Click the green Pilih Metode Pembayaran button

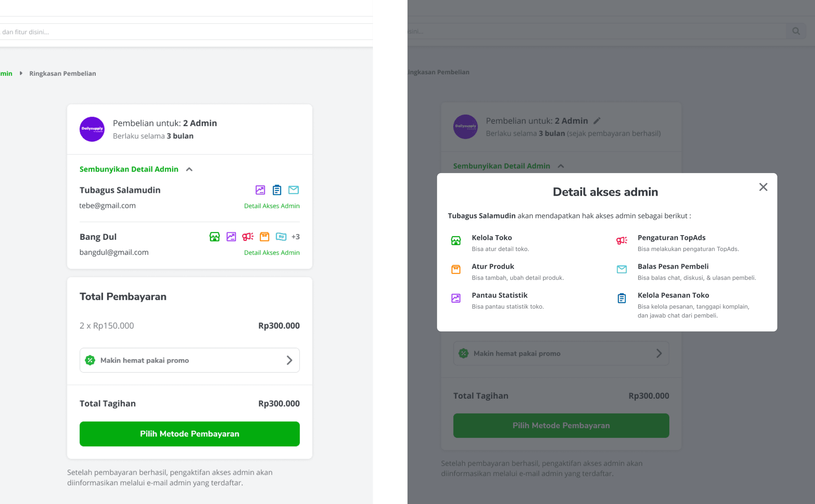(x=189, y=434)
